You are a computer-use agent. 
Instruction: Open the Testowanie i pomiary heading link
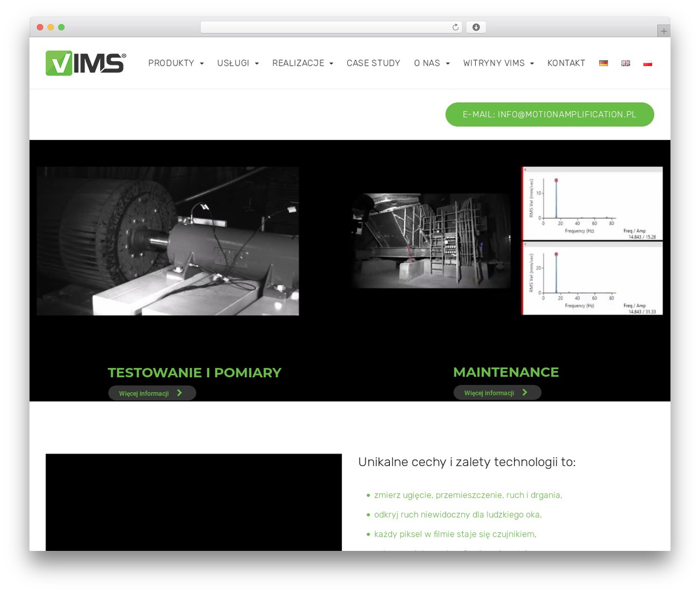(194, 373)
